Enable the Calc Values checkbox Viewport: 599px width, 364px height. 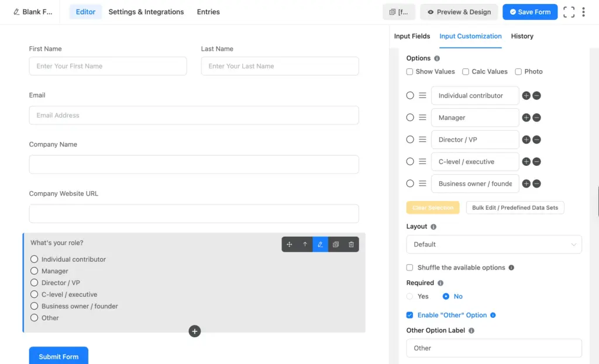(x=465, y=72)
